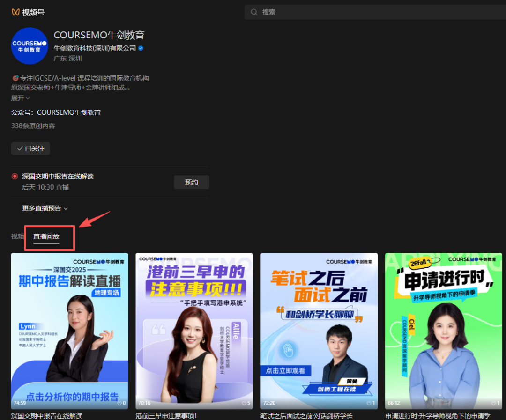The image size is (506, 420).
Task: Click the 66:12 duration label
Action: click(x=394, y=403)
